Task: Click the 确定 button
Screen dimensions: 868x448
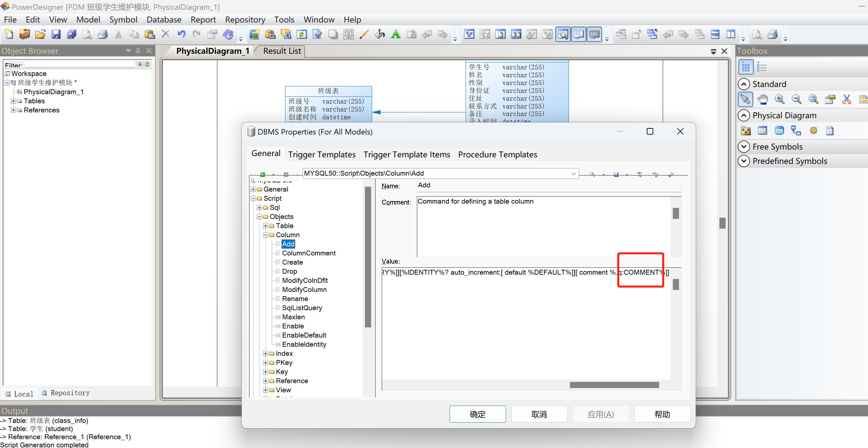Action: [x=477, y=414]
